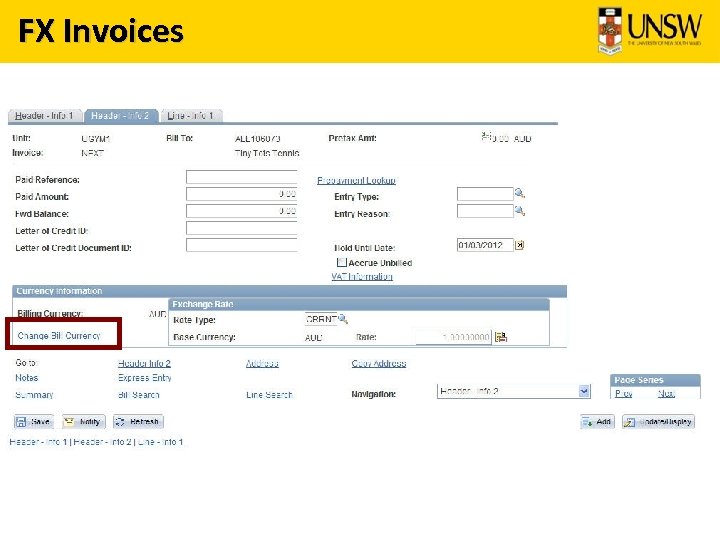Click the Fwd Balance input field
The image size is (720, 540).
(x=242, y=211)
